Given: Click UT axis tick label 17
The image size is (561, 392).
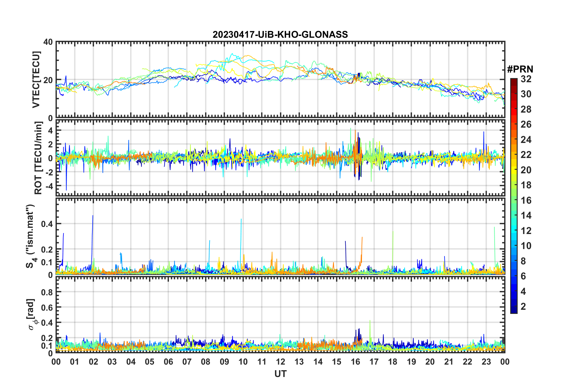Looking at the screenshot, I should [x=374, y=362].
